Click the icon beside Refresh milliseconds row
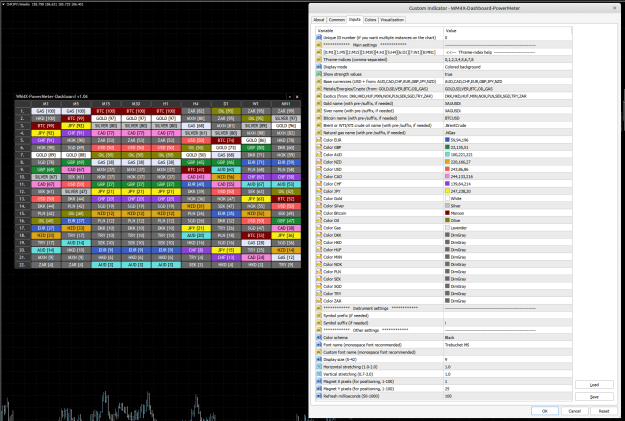This screenshot has width=625, height=421. 319,396
